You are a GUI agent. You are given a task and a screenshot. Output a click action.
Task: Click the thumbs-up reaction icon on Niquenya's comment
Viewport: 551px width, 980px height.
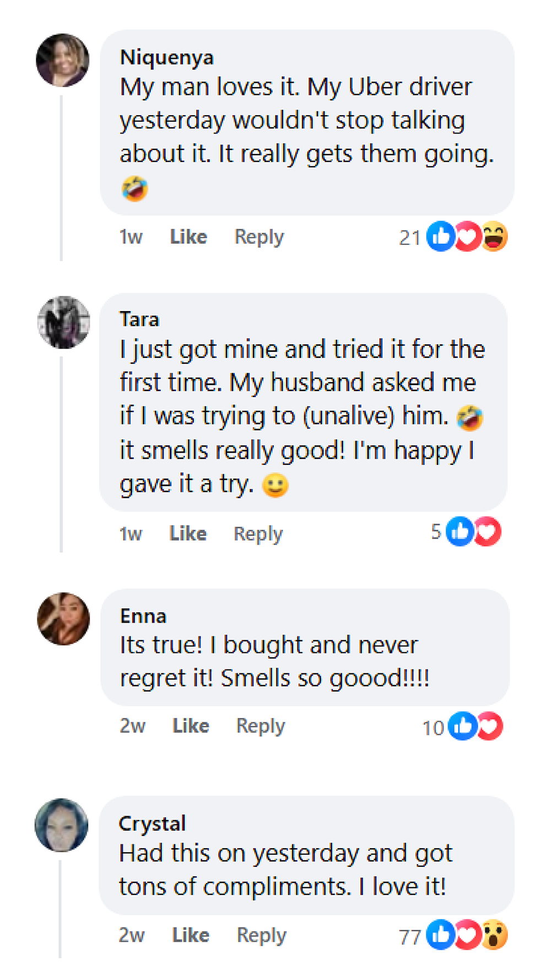tap(441, 237)
